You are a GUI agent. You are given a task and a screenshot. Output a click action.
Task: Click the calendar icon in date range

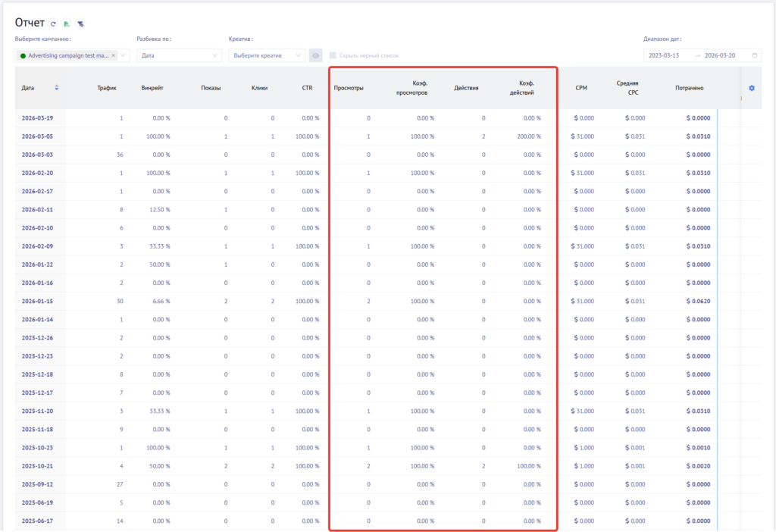click(754, 55)
